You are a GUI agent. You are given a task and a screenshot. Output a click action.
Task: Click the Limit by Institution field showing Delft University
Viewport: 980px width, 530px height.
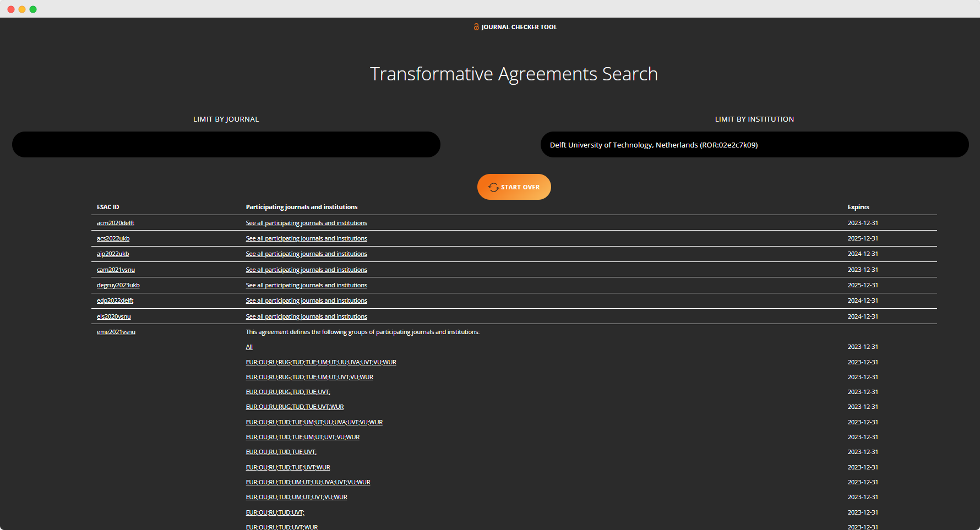click(x=755, y=144)
